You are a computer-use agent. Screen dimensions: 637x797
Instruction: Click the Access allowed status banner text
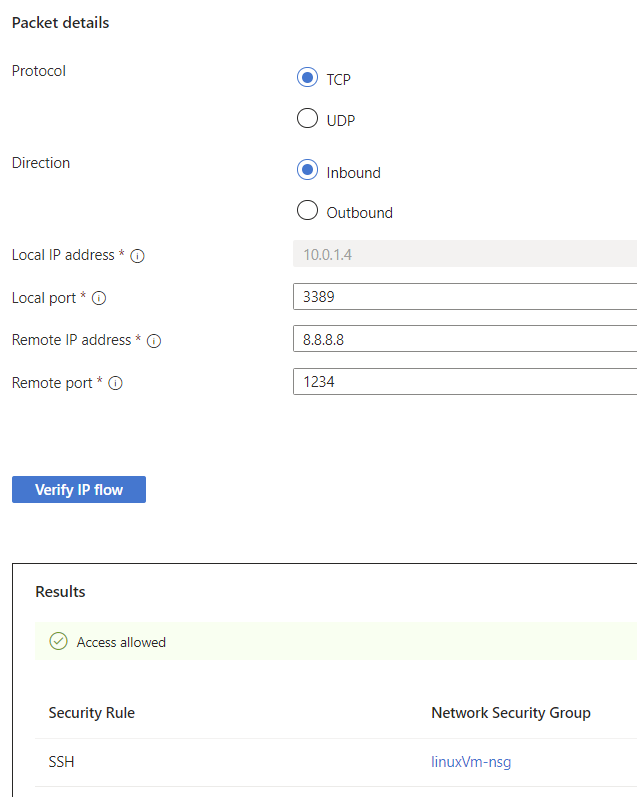point(121,642)
